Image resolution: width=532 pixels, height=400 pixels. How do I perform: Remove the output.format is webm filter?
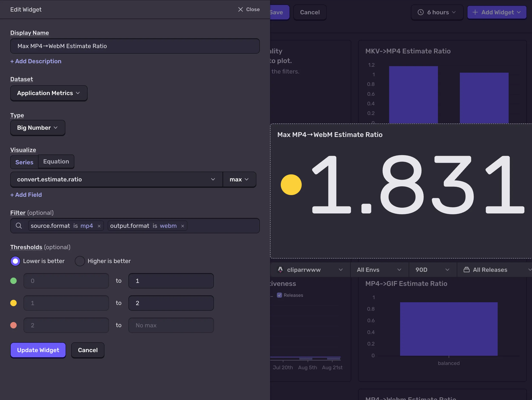(182, 226)
